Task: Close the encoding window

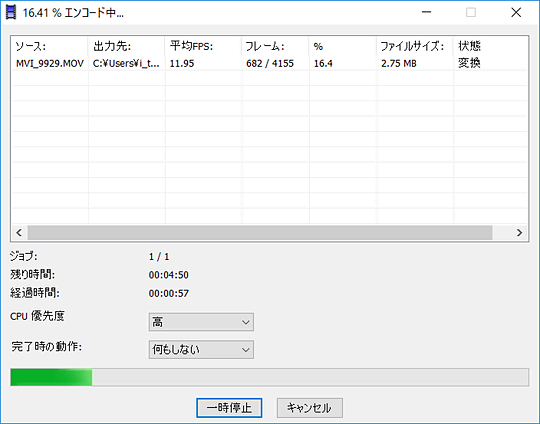Action: (x=516, y=13)
